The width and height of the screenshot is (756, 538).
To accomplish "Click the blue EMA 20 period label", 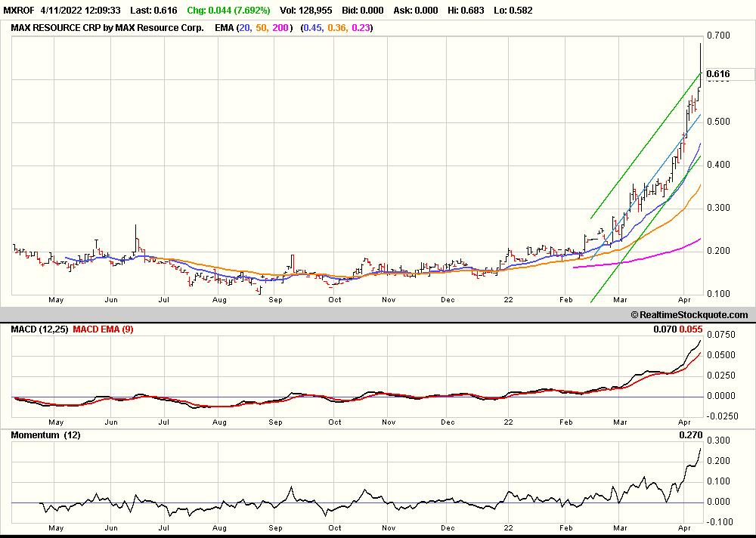I will 245,28.
